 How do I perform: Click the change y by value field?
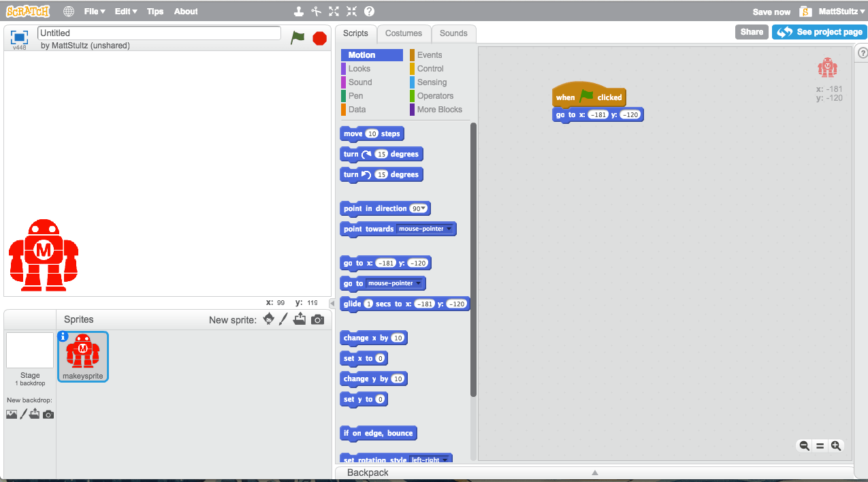click(x=398, y=379)
